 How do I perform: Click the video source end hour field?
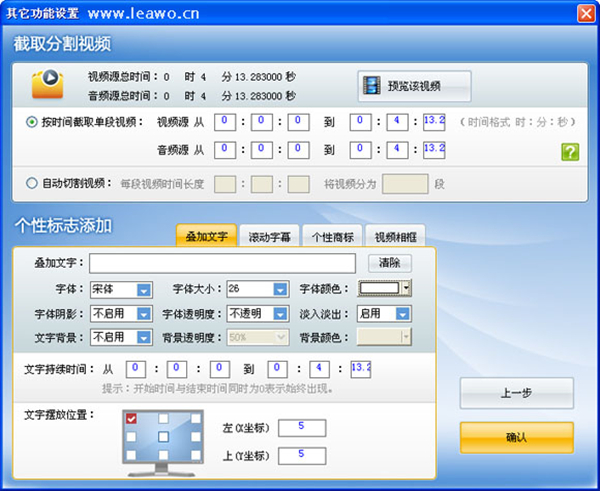pyautogui.click(x=360, y=122)
